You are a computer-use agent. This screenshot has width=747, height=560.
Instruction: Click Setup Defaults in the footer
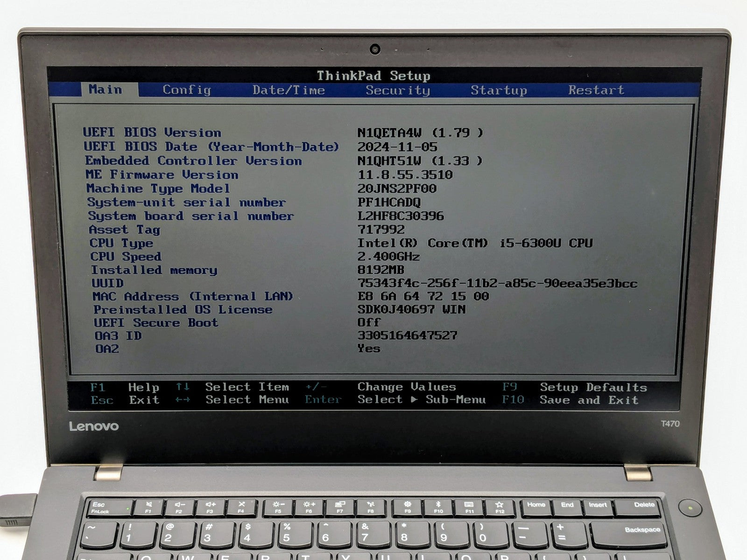click(x=593, y=387)
